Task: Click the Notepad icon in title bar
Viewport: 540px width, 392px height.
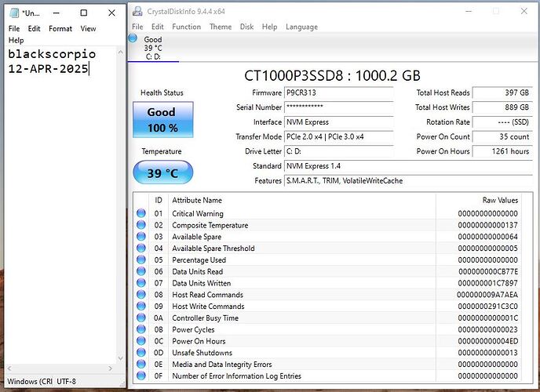Action: [14, 13]
